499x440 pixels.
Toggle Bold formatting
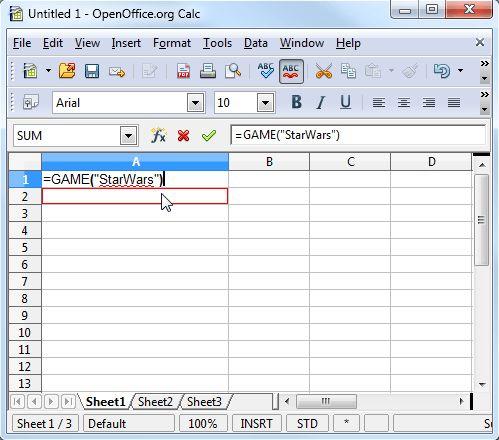296,102
